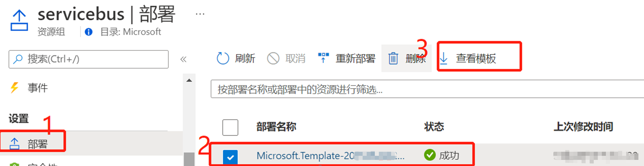The height and width of the screenshot is (166, 644).
Task: Tick the select-all checkbox in the table header
Action: click(x=230, y=127)
